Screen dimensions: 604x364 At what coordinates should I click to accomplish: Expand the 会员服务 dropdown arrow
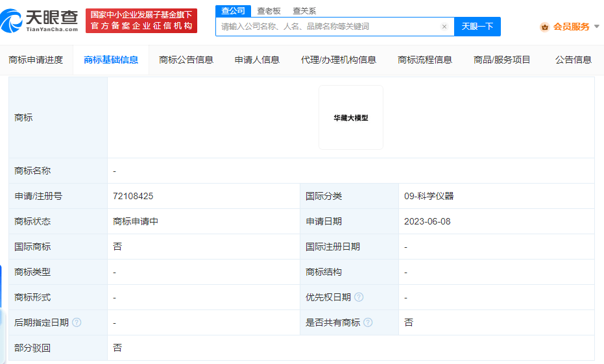pos(597,27)
